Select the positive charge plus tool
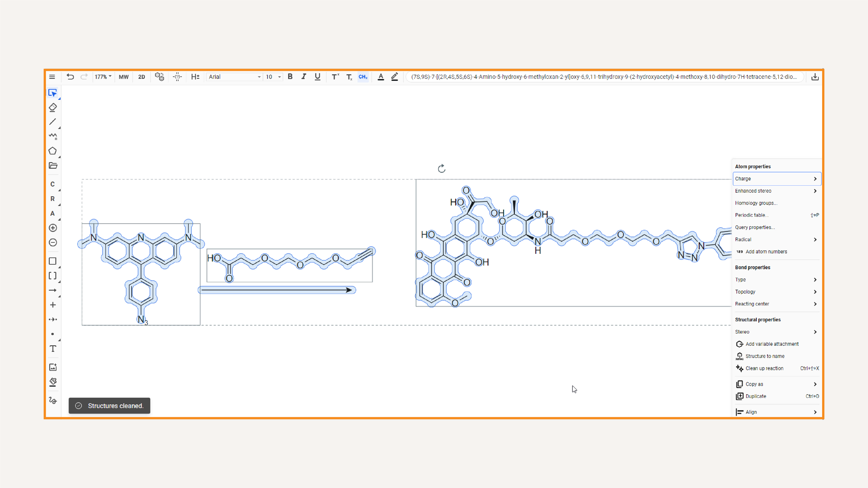The image size is (868, 488). point(53,228)
